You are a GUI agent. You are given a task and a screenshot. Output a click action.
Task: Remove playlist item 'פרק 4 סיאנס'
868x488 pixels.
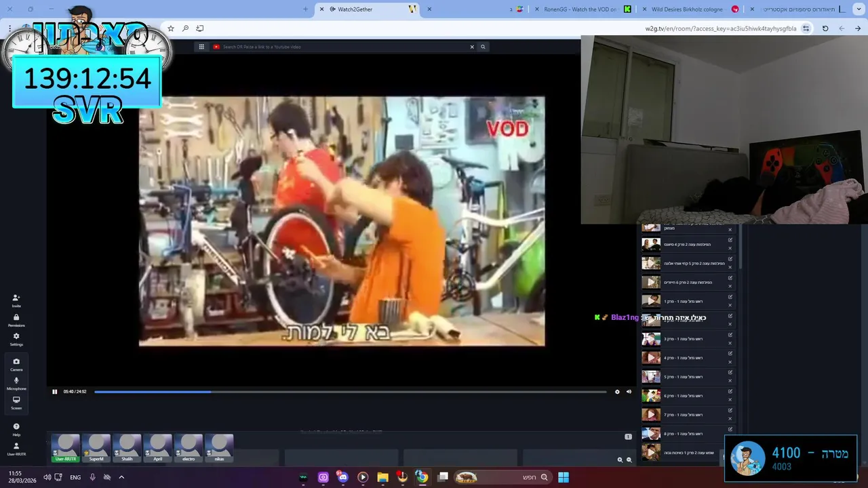pos(730,248)
